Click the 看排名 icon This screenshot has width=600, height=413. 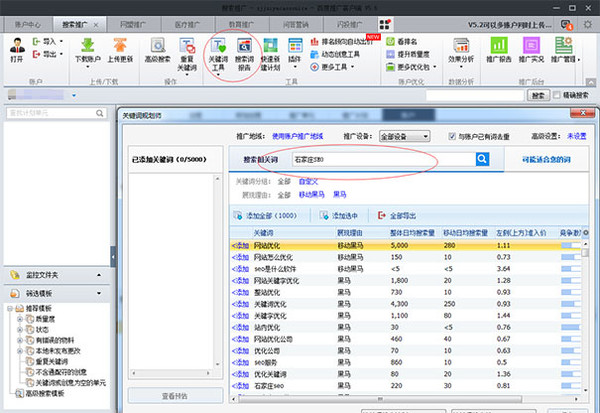(x=390, y=41)
